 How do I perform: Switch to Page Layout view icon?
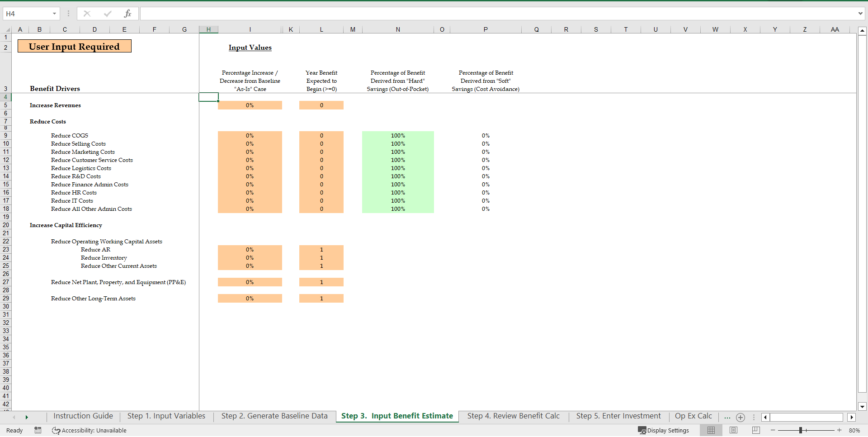(x=733, y=430)
